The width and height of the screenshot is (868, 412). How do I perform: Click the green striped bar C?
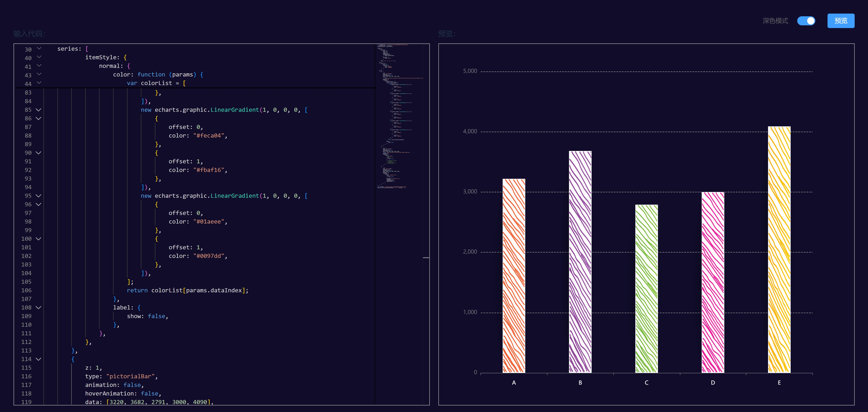646,289
